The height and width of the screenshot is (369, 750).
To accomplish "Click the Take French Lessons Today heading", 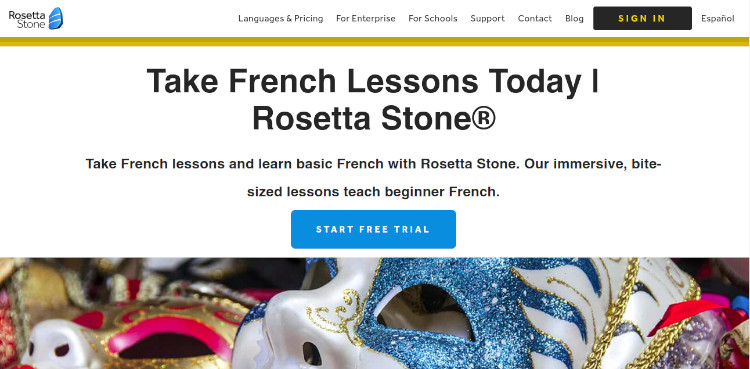I will 373,80.
